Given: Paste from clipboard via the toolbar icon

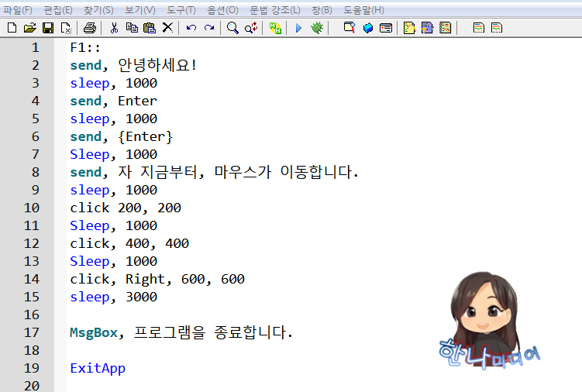Looking at the screenshot, I should [x=150, y=28].
